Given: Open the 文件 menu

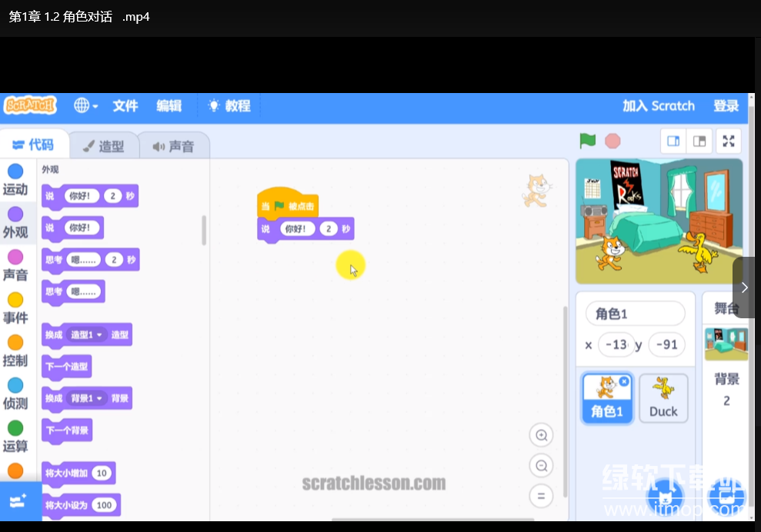Looking at the screenshot, I should click(x=125, y=106).
